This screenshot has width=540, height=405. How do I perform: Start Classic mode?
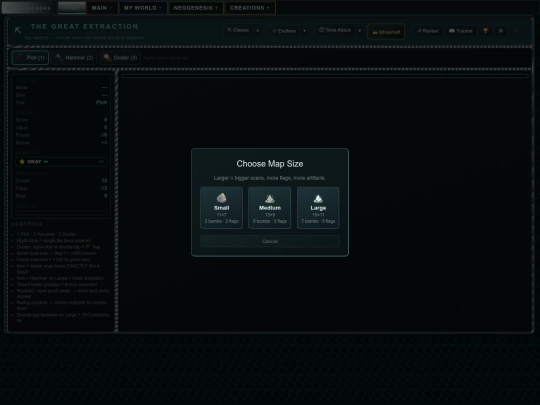click(238, 30)
